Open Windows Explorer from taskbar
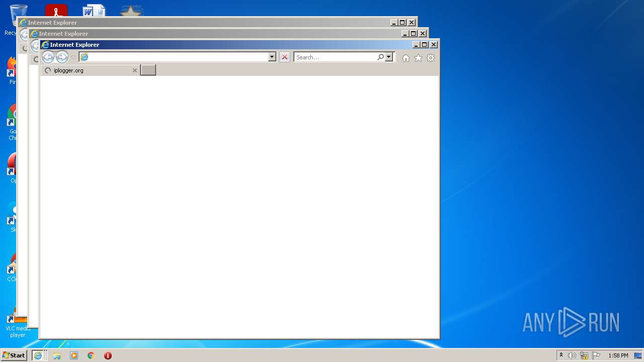 pyautogui.click(x=57, y=355)
